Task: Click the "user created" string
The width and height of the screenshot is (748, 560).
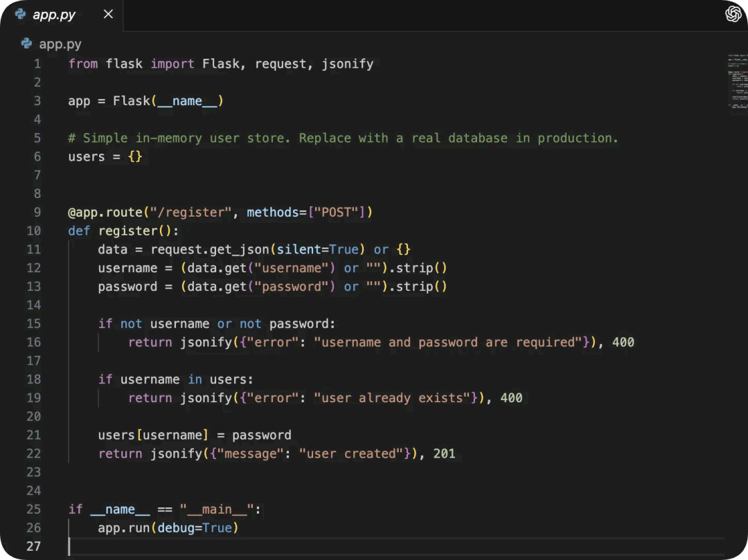Action: click(x=351, y=453)
